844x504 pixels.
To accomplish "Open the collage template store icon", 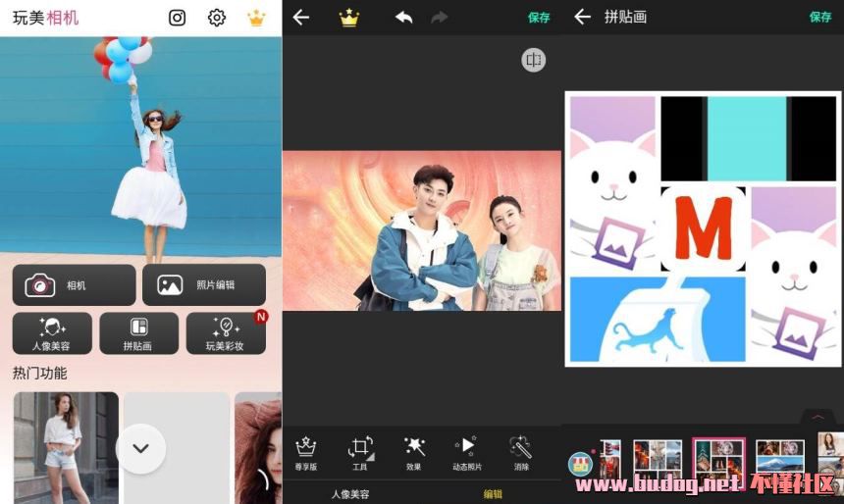I will [x=581, y=463].
